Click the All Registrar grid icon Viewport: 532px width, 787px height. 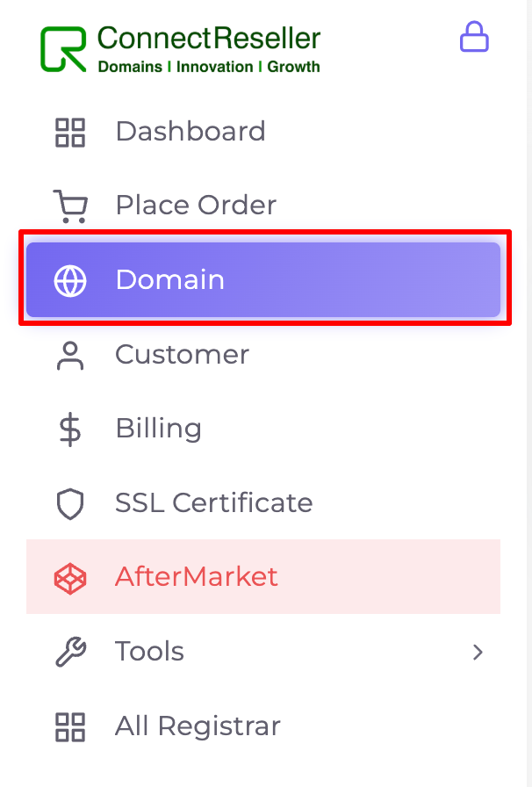point(70,726)
